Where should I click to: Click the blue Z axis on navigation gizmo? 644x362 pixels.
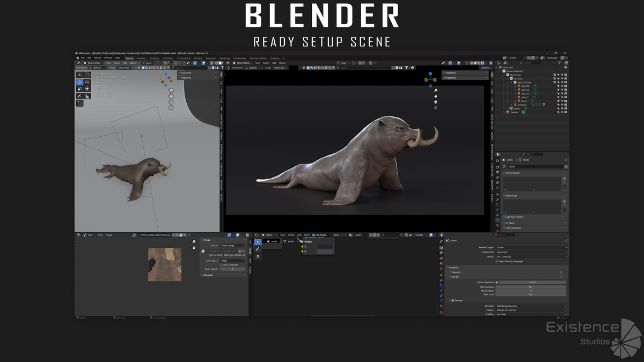pyautogui.click(x=430, y=74)
